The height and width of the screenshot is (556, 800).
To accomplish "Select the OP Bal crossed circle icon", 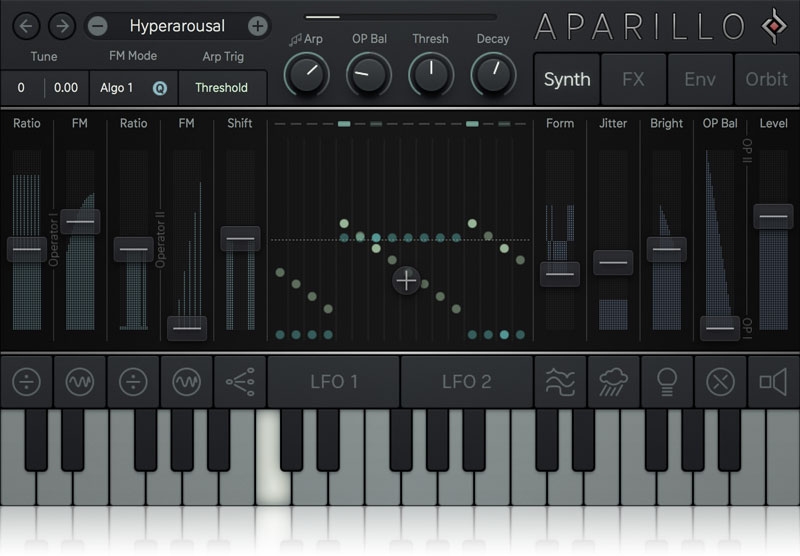I will coord(720,381).
